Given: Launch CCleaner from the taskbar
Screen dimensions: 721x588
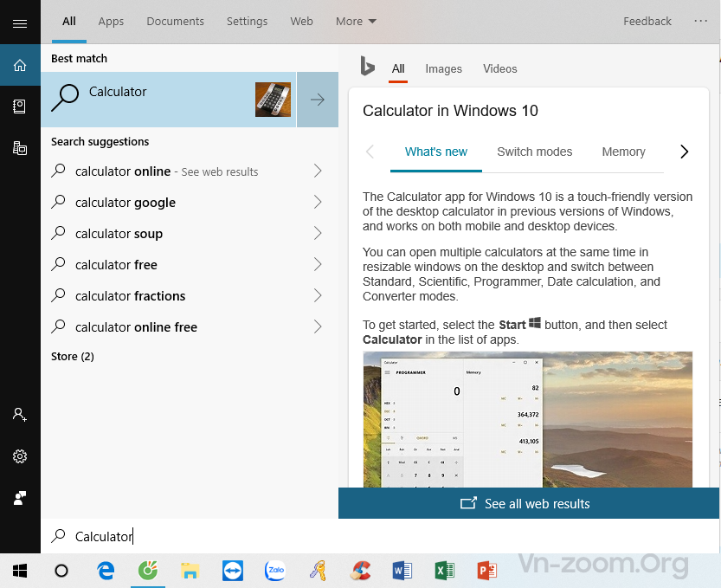Looking at the screenshot, I should [360, 571].
